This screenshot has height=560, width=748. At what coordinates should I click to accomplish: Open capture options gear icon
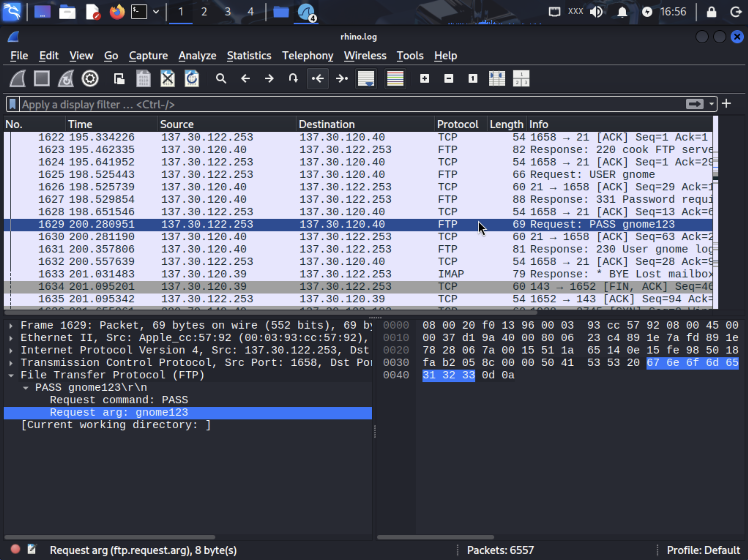[90, 79]
